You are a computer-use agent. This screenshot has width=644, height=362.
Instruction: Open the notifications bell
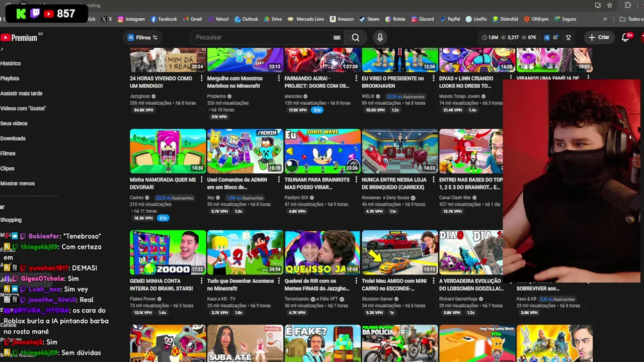pos(625,37)
